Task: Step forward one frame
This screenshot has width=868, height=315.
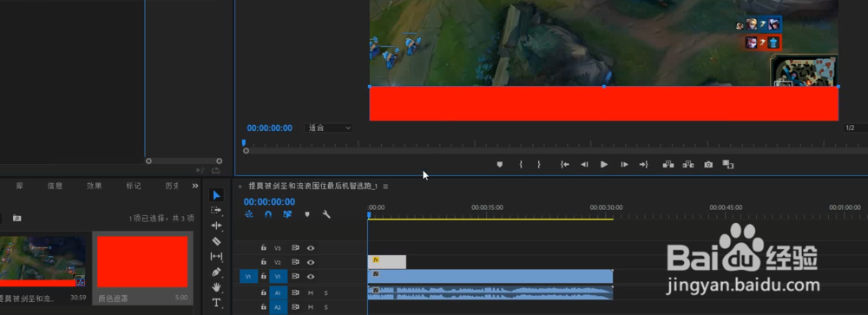Action: pos(624,164)
